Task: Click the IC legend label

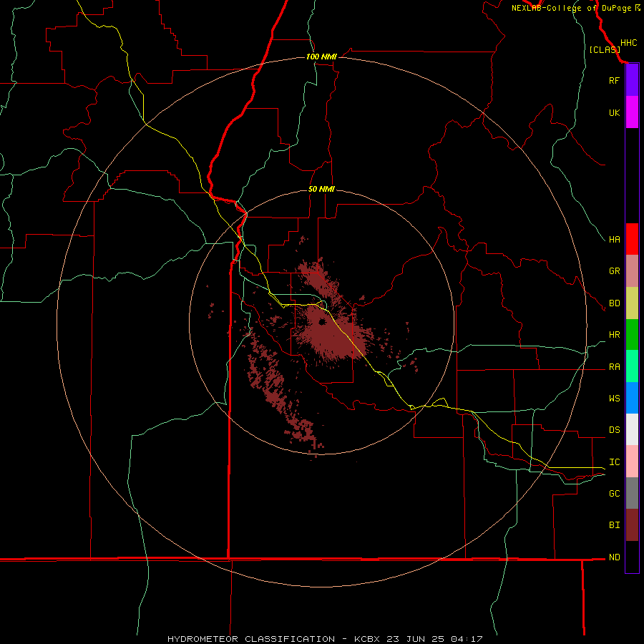Action: (614, 462)
